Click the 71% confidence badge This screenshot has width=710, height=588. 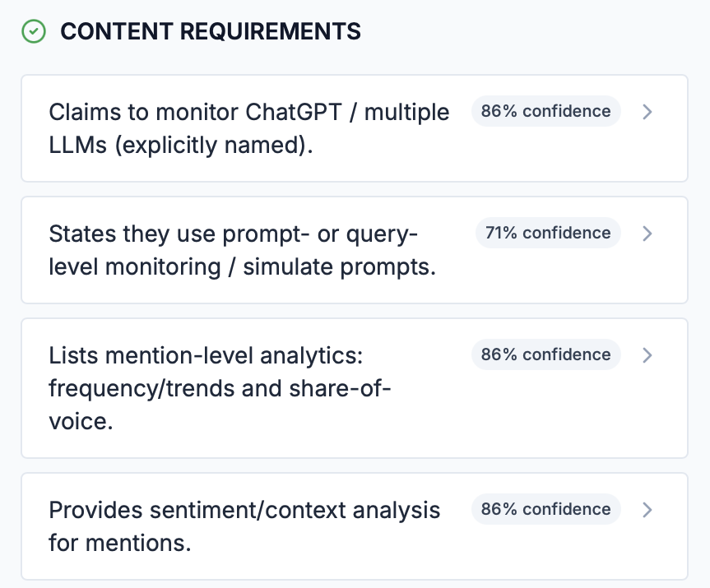click(x=548, y=233)
